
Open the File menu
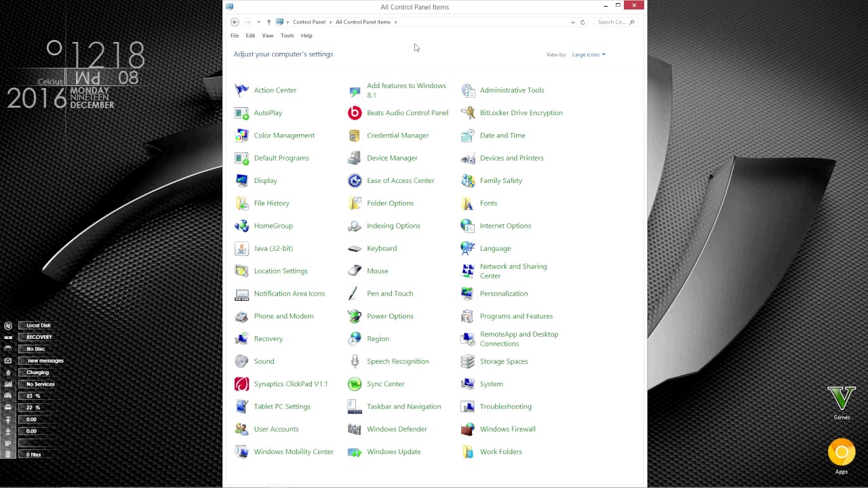point(235,35)
